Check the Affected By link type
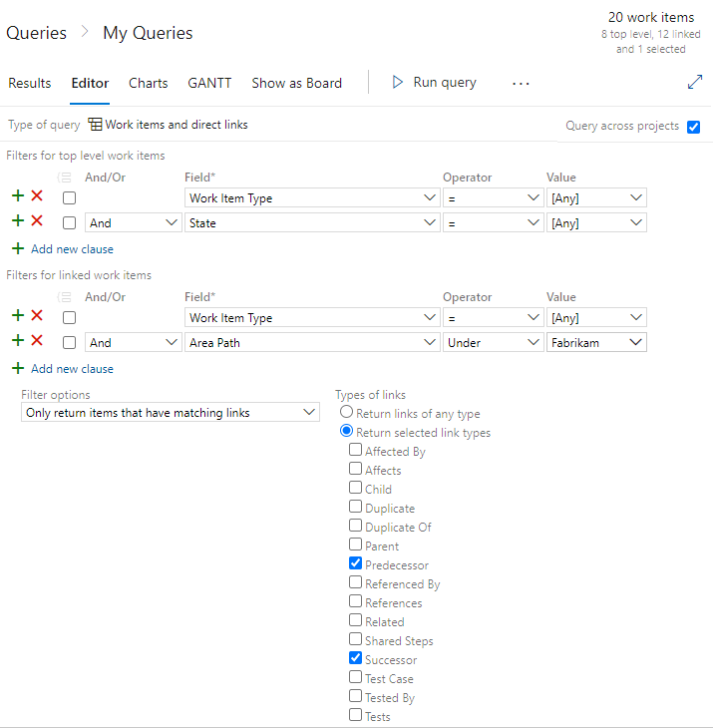 click(356, 450)
